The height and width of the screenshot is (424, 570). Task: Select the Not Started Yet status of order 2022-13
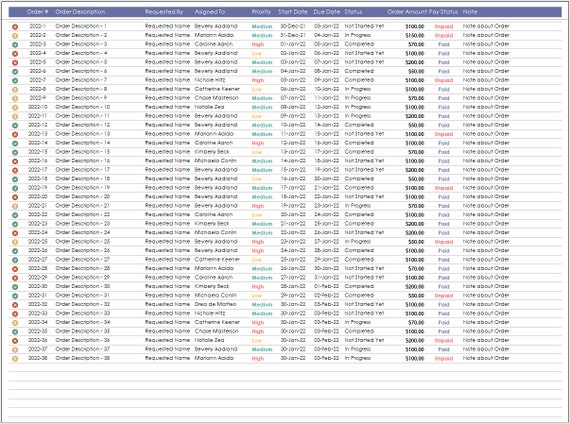[364, 134]
